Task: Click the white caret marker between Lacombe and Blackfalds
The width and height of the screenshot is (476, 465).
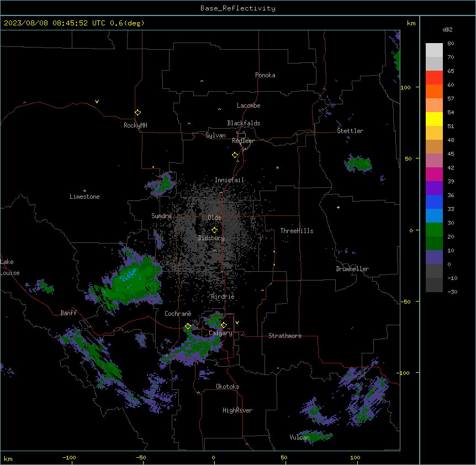Action: coord(219,109)
